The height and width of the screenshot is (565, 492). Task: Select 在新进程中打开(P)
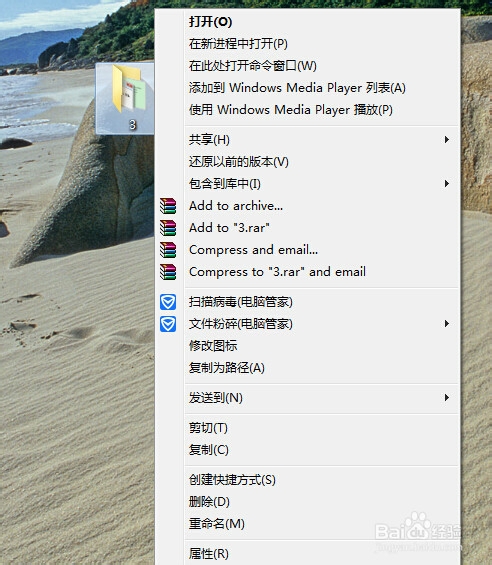coord(308,44)
